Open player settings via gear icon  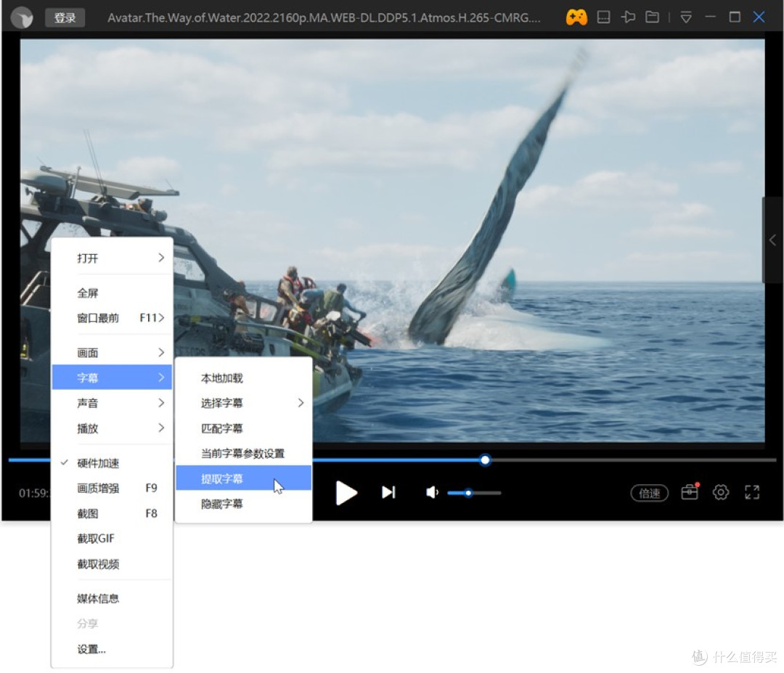coord(721,492)
